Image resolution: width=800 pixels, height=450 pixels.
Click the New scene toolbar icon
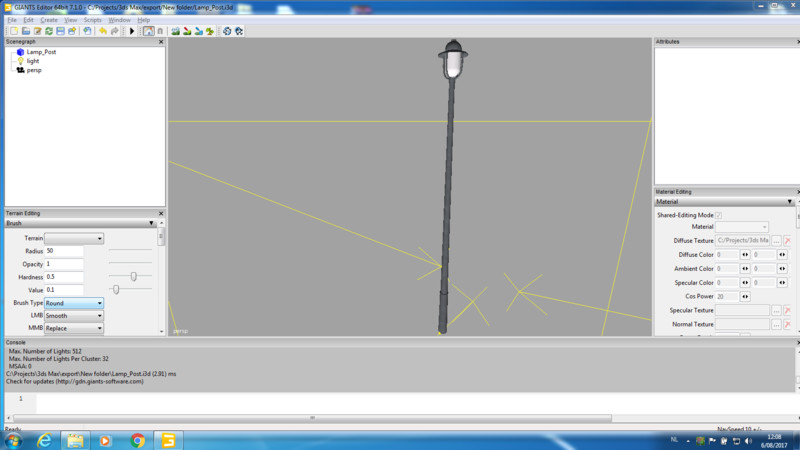click(x=11, y=31)
